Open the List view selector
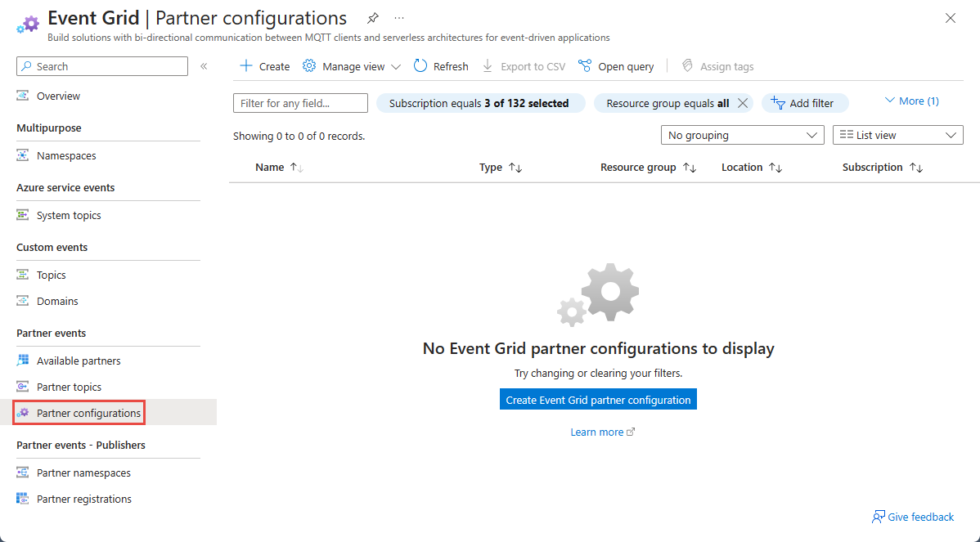This screenshot has height=542, width=980. point(897,135)
